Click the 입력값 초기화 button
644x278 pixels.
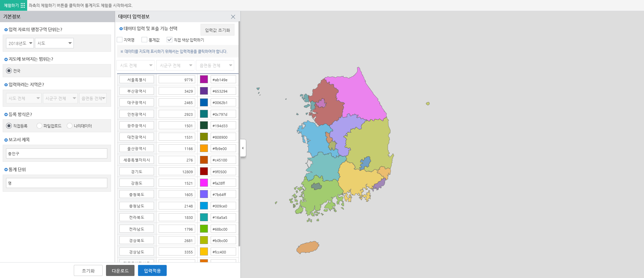(x=217, y=30)
